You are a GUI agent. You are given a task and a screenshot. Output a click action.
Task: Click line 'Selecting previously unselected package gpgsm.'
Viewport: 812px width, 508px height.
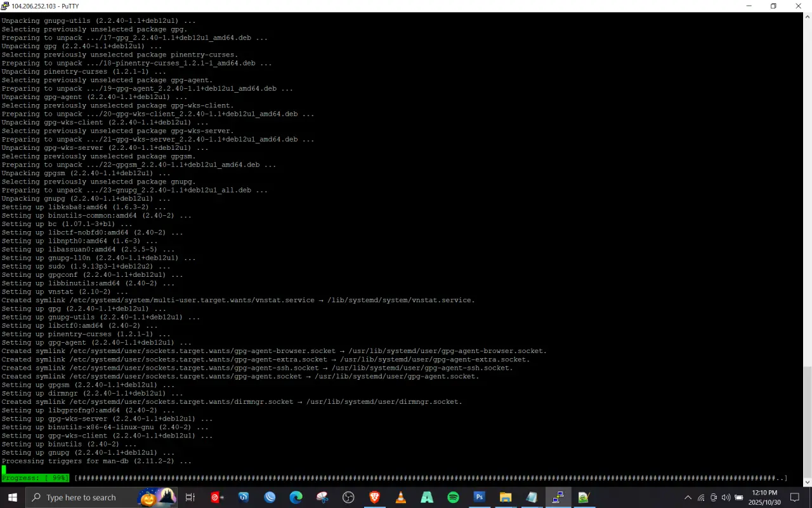point(98,156)
